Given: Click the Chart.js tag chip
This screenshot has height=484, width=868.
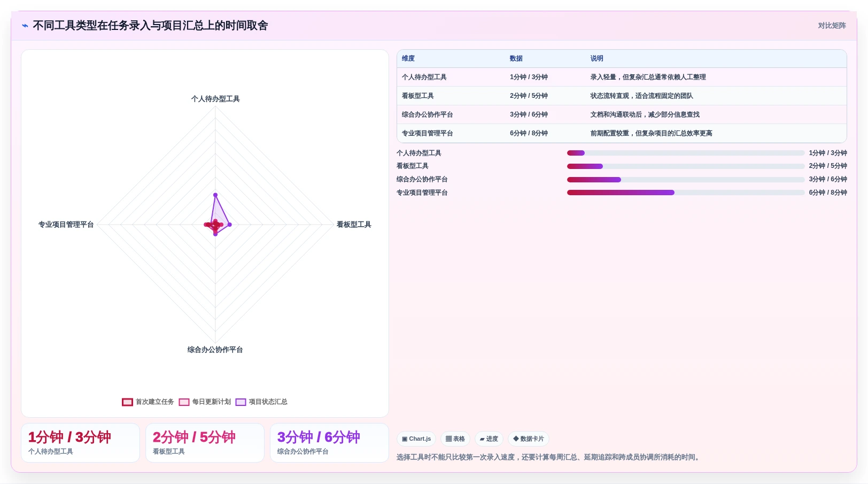Looking at the screenshot, I should click(x=416, y=439).
